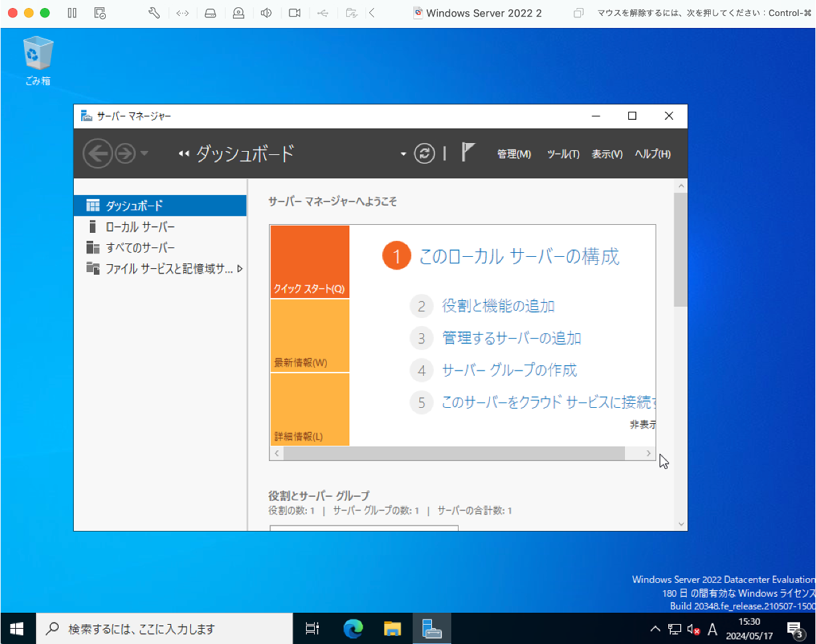Open 管理するサーバーの追加 link
This screenshot has height=644, width=816.
click(x=512, y=338)
